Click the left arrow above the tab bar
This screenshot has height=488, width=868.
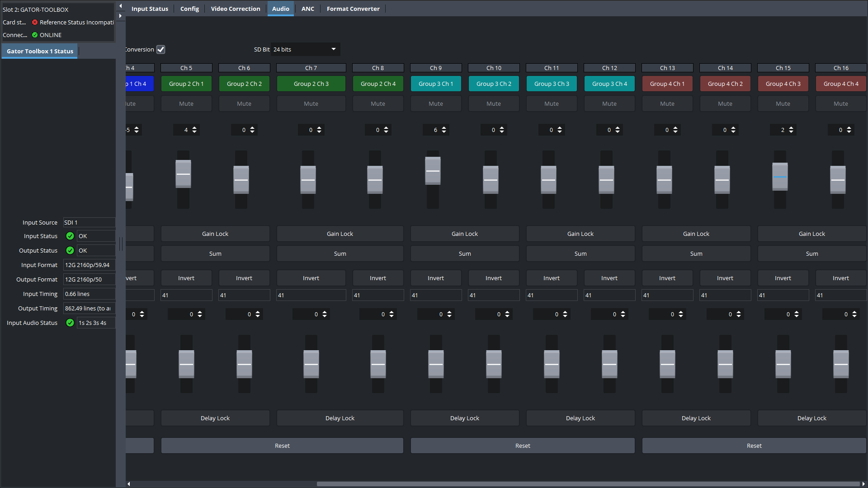(x=120, y=6)
